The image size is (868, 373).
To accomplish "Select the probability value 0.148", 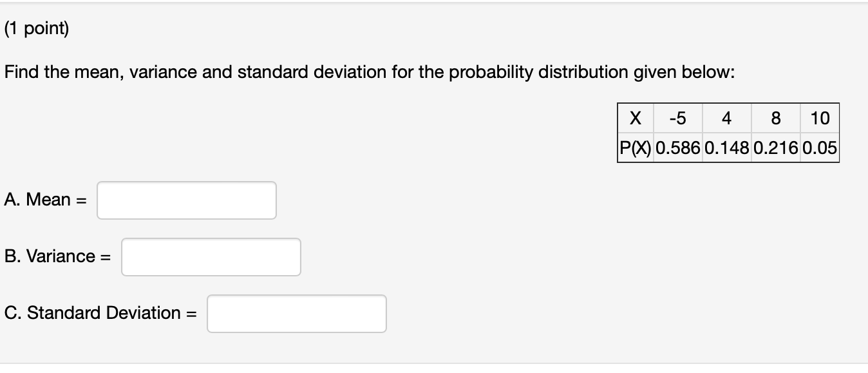I will pos(726,147).
